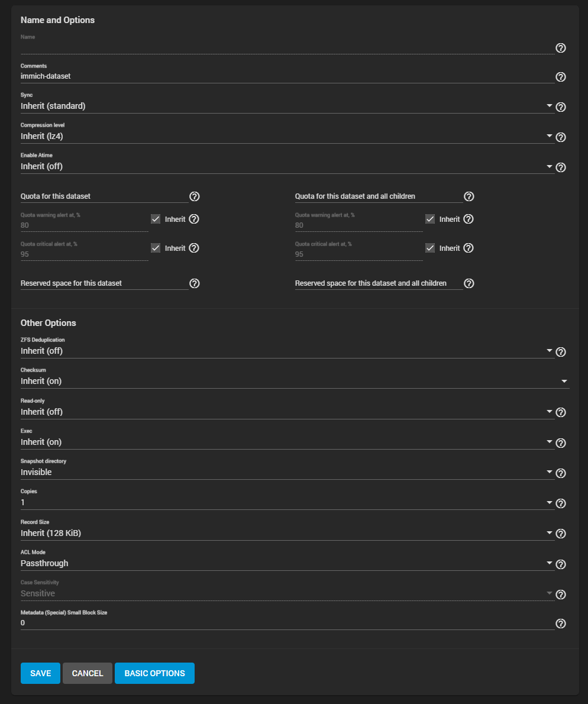View the ACL Mode help tooltip
The height and width of the screenshot is (704, 588).
[x=560, y=564]
